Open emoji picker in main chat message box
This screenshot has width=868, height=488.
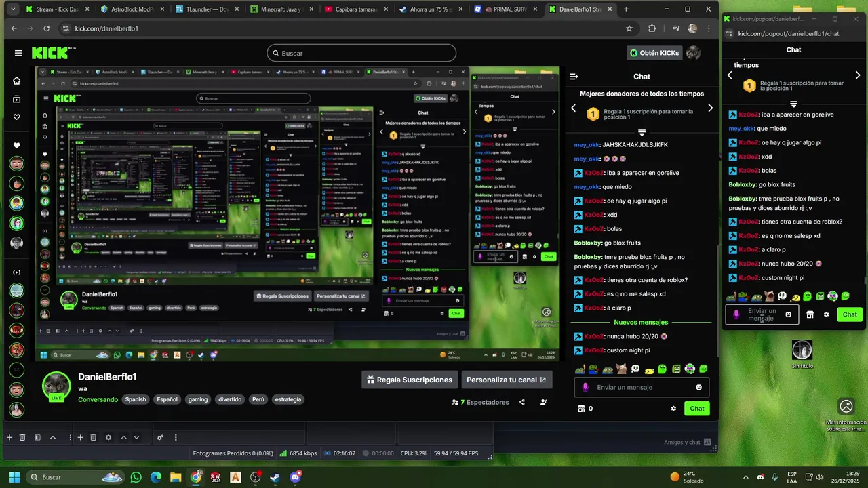[x=698, y=388]
